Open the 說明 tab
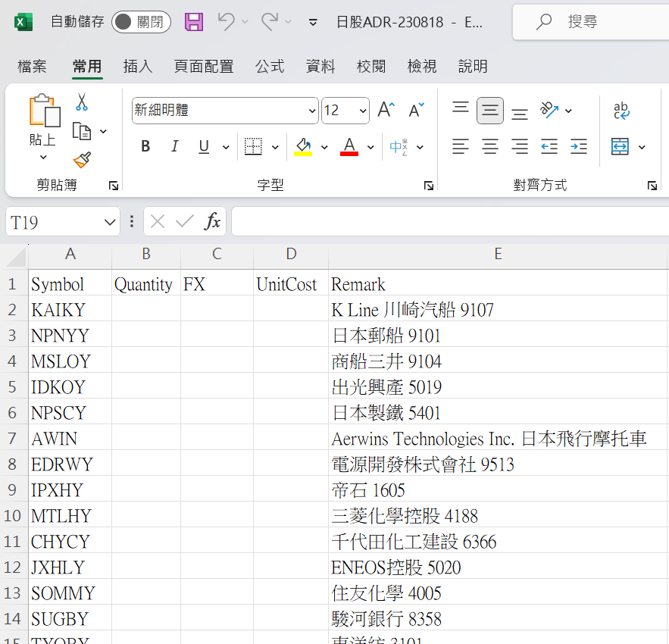The width and height of the screenshot is (669, 644). [x=473, y=67]
